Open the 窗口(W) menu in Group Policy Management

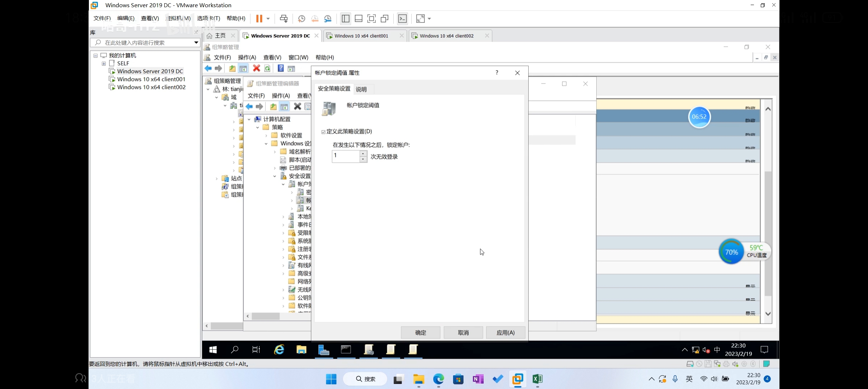click(298, 57)
